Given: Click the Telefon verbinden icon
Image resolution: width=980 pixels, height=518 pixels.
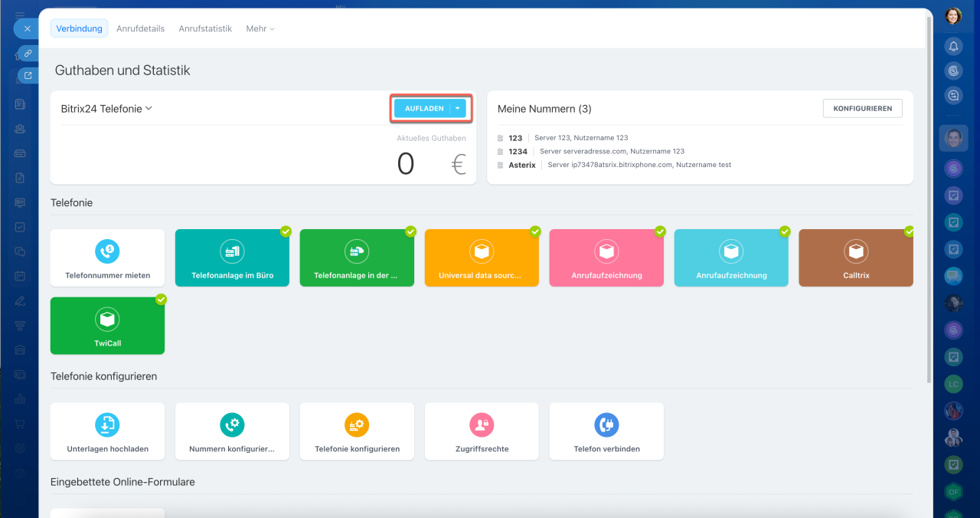Looking at the screenshot, I should coord(606,425).
